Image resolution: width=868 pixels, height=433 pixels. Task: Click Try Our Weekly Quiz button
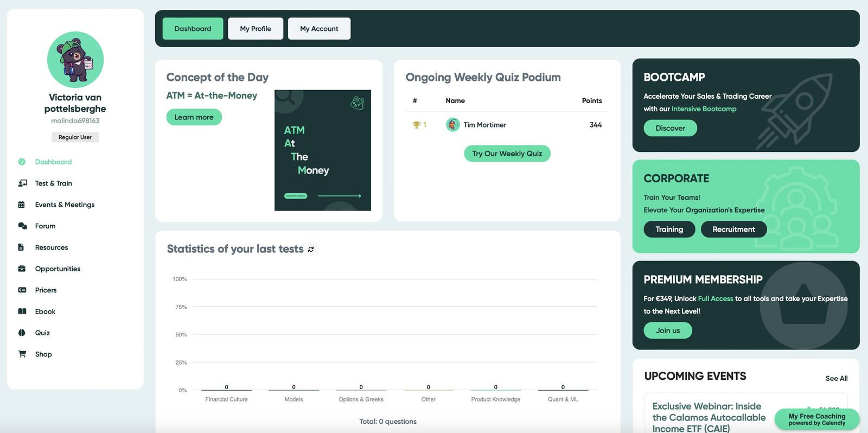pyautogui.click(x=507, y=154)
